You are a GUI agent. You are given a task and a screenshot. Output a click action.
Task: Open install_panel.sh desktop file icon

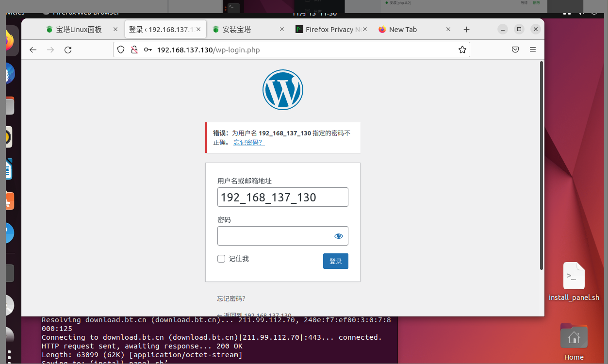(x=574, y=281)
